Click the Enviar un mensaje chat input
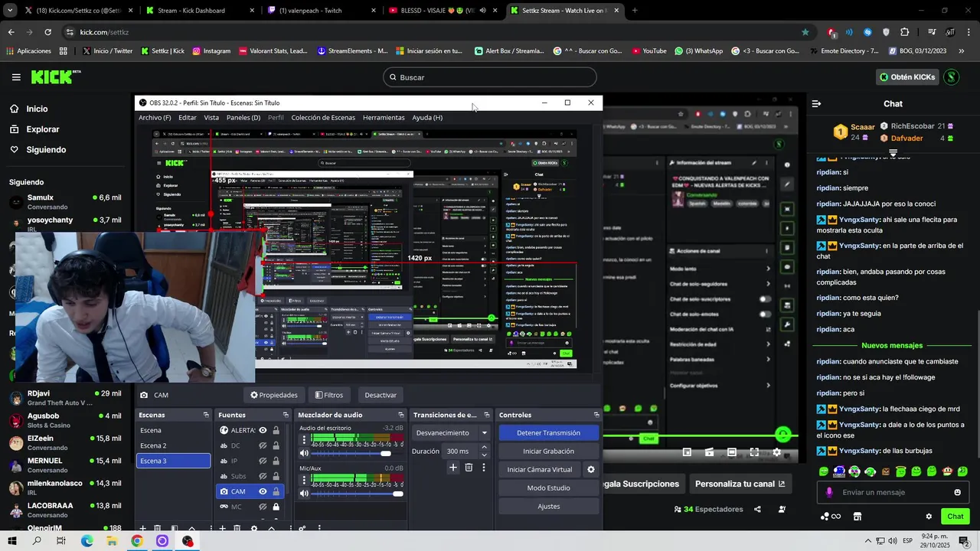Image resolution: width=980 pixels, height=551 pixels. pyautogui.click(x=893, y=492)
